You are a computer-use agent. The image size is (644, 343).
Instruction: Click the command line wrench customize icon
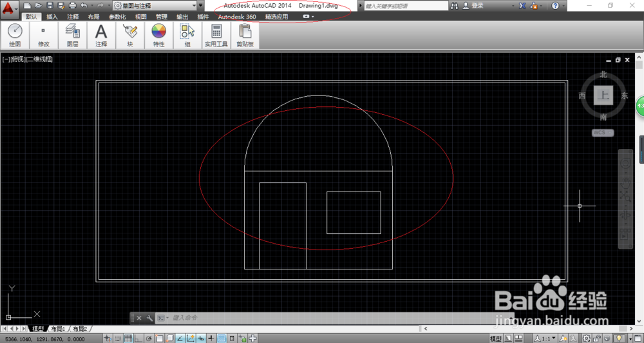point(149,318)
